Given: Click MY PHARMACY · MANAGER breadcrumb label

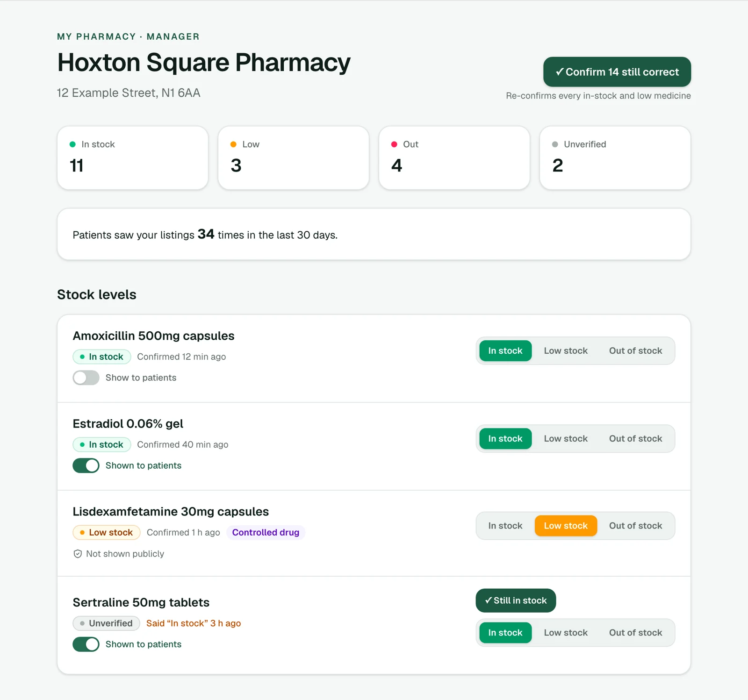Looking at the screenshot, I should [x=128, y=36].
